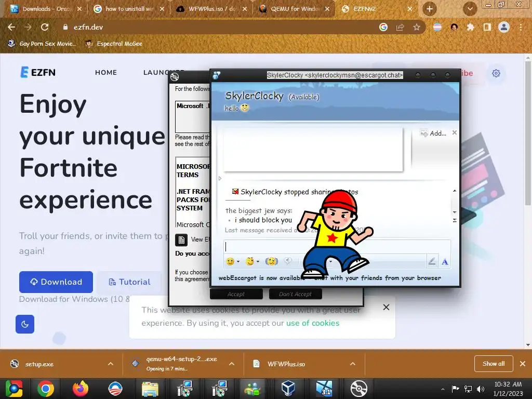Click View EULA document icon in setup dialog
This screenshot has width=532, height=399.
(x=181, y=240)
